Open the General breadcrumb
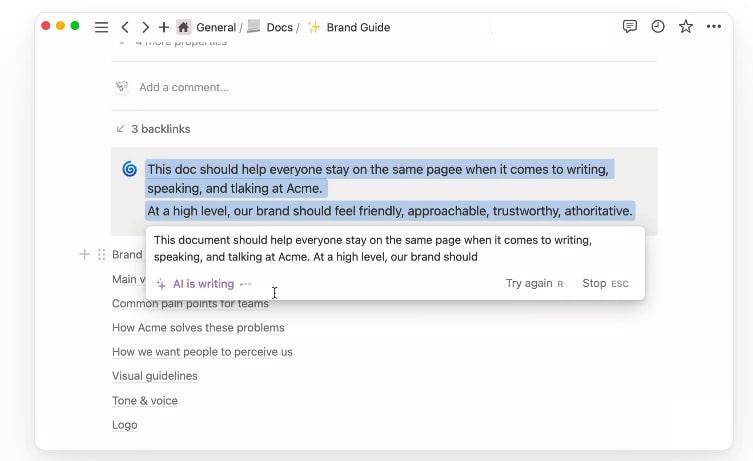Image resolution: width=753 pixels, height=461 pixels. (215, 27)
